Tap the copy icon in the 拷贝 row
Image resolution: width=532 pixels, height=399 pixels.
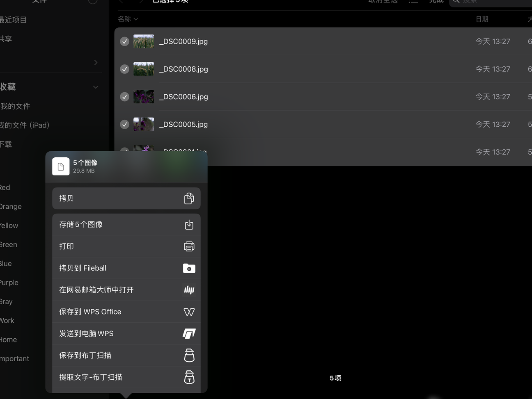coord(189,198)
